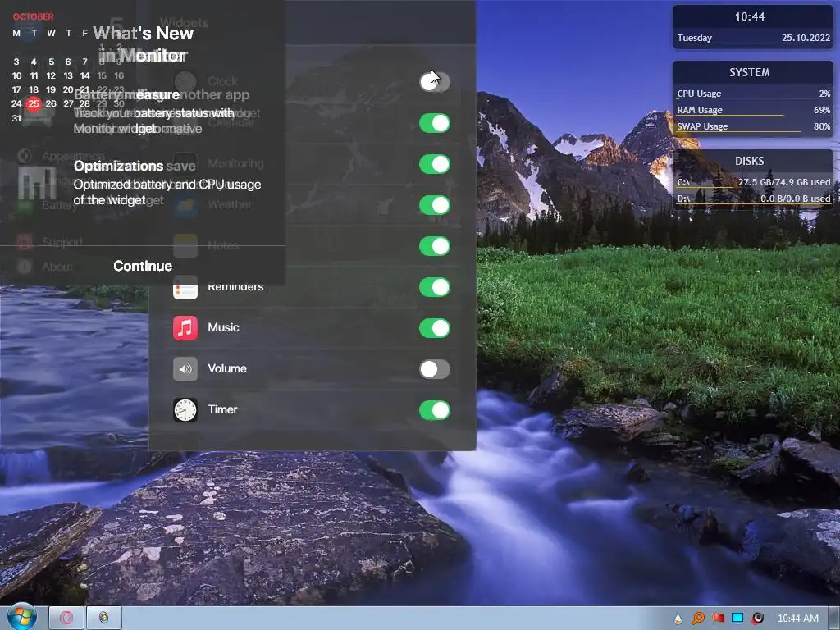This screenshot has width=840, height=630.
Task: Click the Volume speaker icon
Action: [x=185, y=369]
